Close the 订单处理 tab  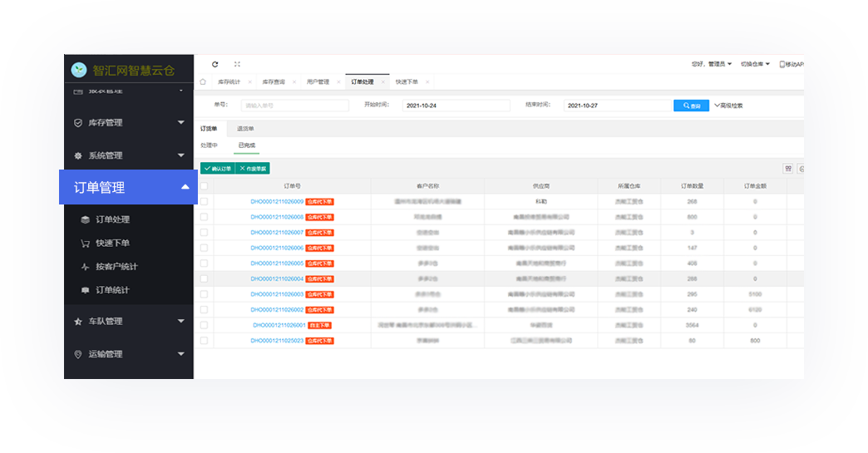pyautogui.click(x=382, y=81)
